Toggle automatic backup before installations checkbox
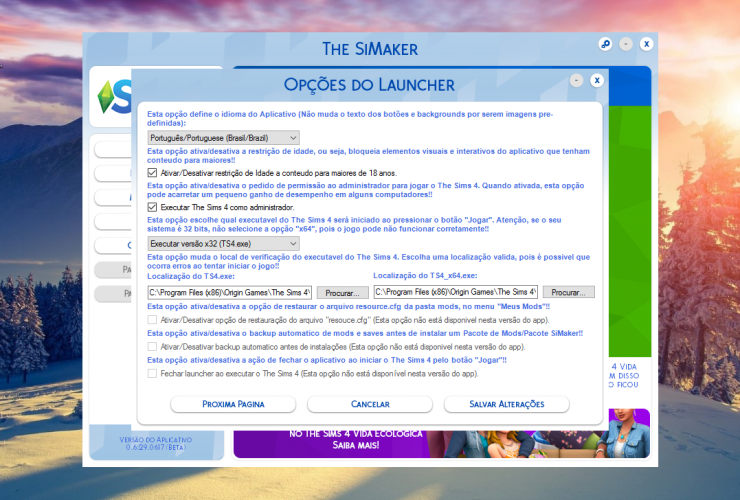This screenshot has height=500, width=740. coord(152,347)
